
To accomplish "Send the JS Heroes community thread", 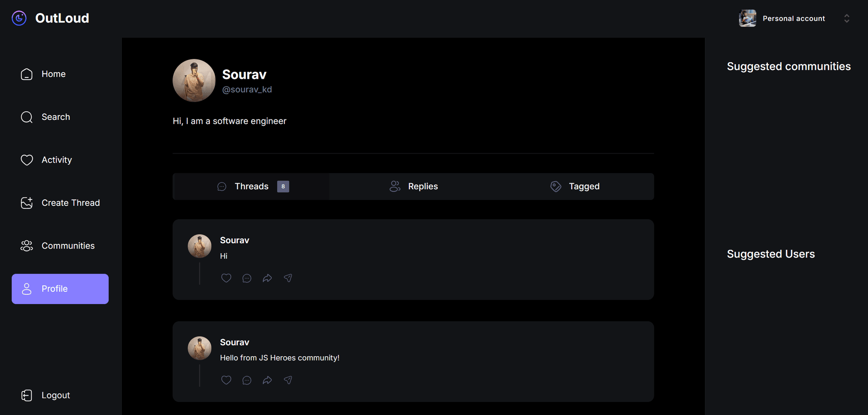I will 288,380.
